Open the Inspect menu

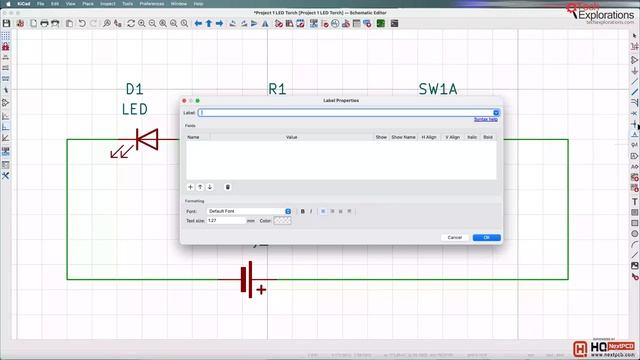click(x=108, y=4)
